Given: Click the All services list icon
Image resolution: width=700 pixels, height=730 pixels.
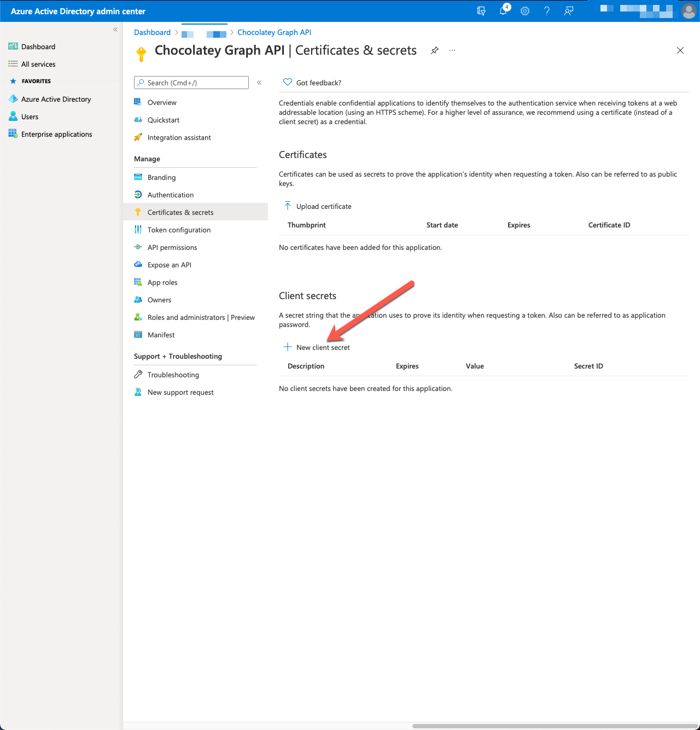Looking at the screenshot, I should click(x=13, y=64).
